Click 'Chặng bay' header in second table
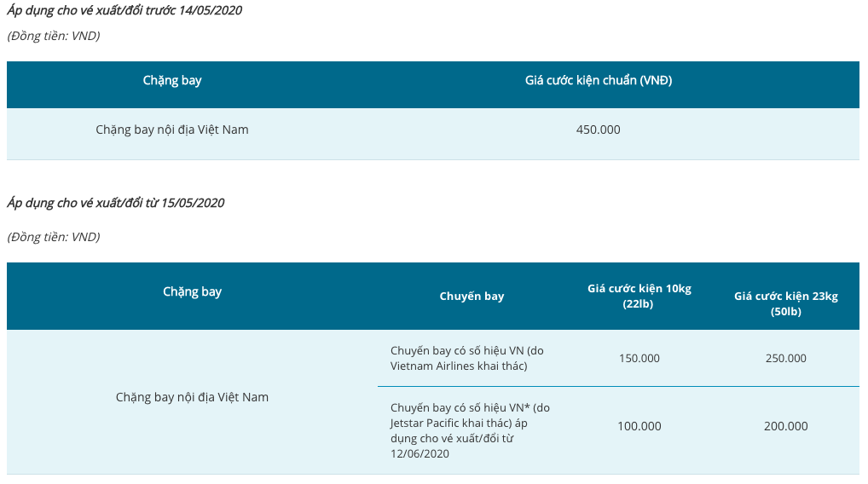This screenshot has width=868, height=484. (192, 292)
